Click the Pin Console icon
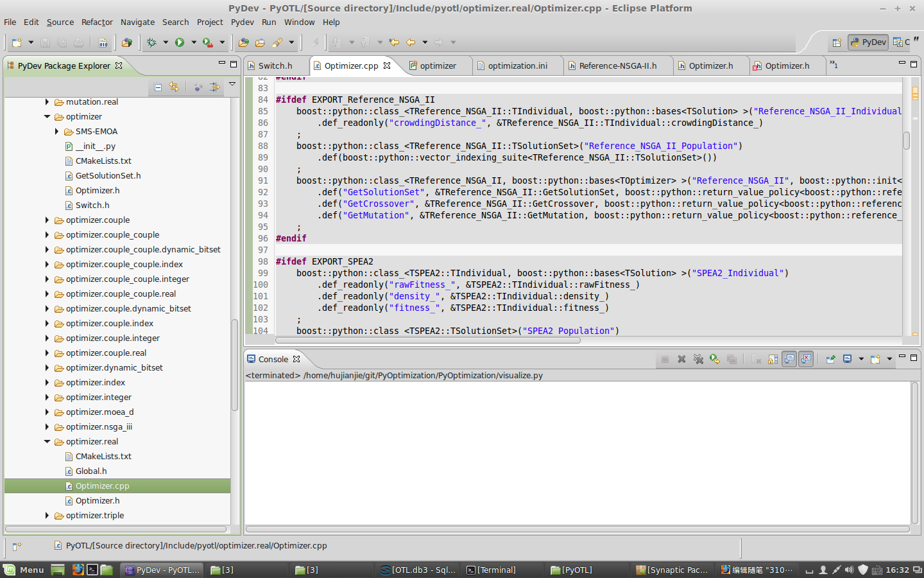Image resolution: width=924 pixels, height=578 pixels. pyautogui.click(x=830, y=360)
